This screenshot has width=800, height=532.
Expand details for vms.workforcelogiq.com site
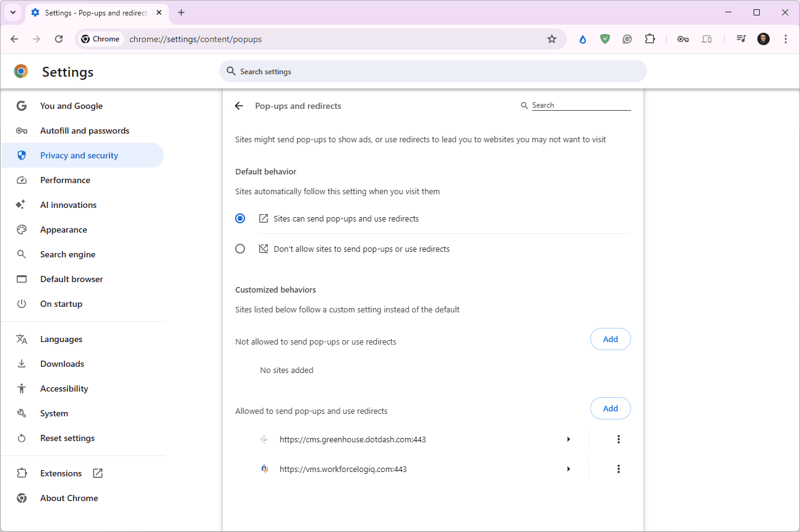tap(568, 469)
